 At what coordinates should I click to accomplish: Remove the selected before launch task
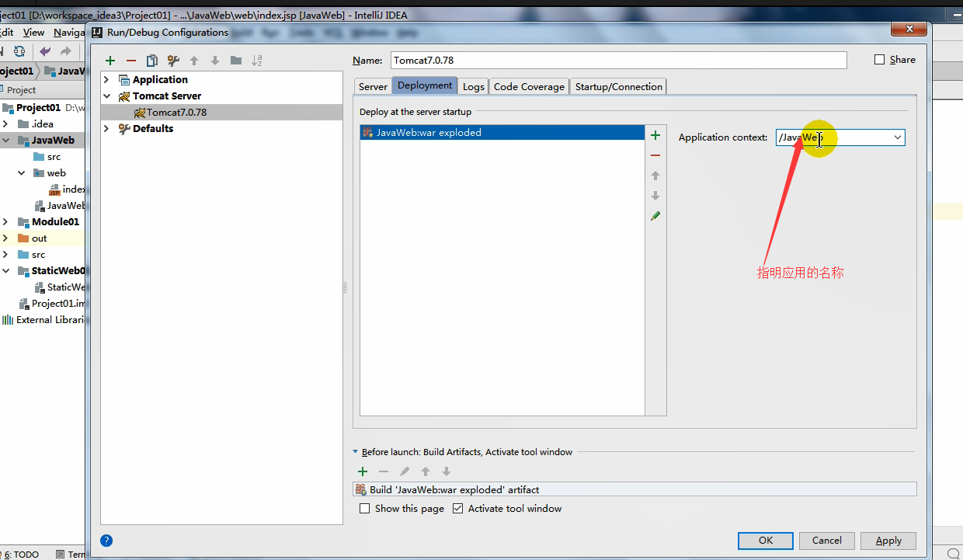384,471
